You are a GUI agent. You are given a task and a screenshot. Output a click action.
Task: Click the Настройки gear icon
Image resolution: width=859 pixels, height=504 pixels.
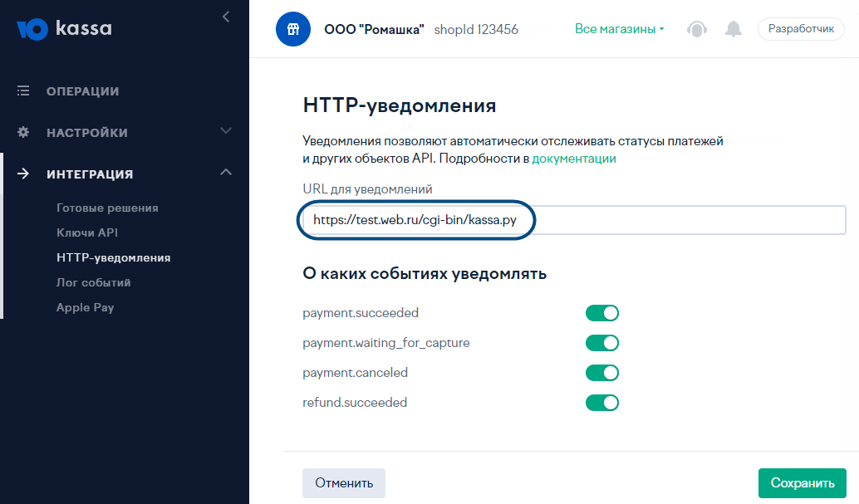(x=23, y=132)
